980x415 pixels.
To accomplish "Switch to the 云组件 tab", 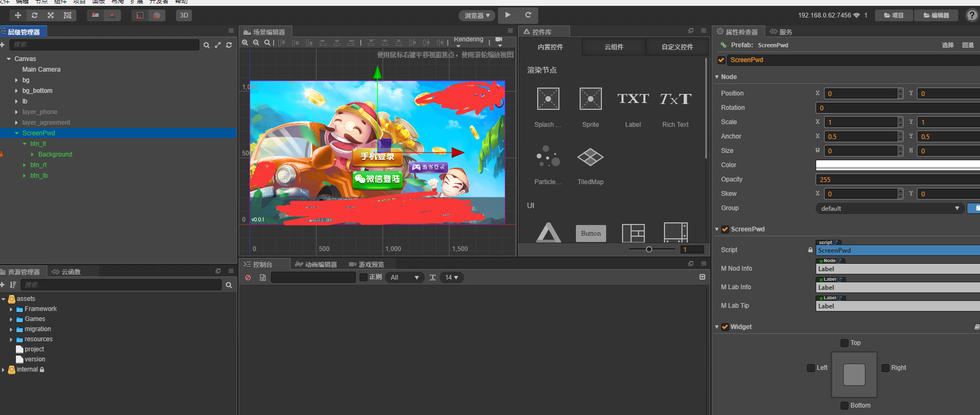I will 614,47.
